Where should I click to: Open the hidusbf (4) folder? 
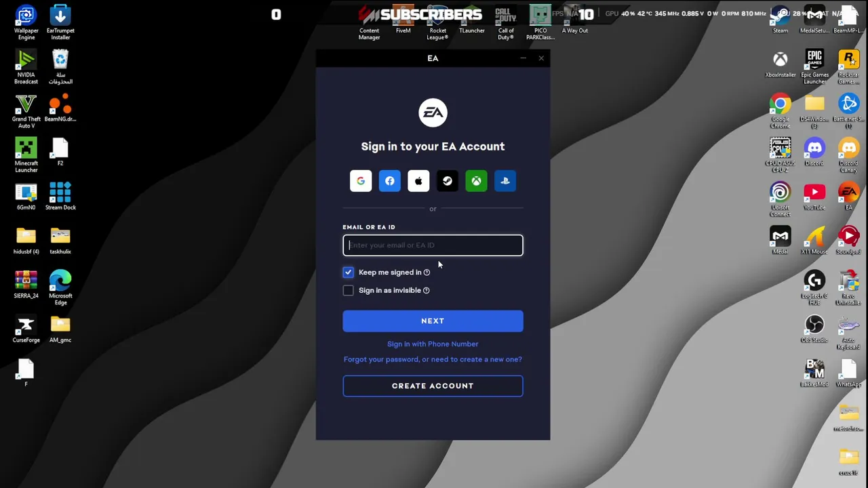(26, 241)
